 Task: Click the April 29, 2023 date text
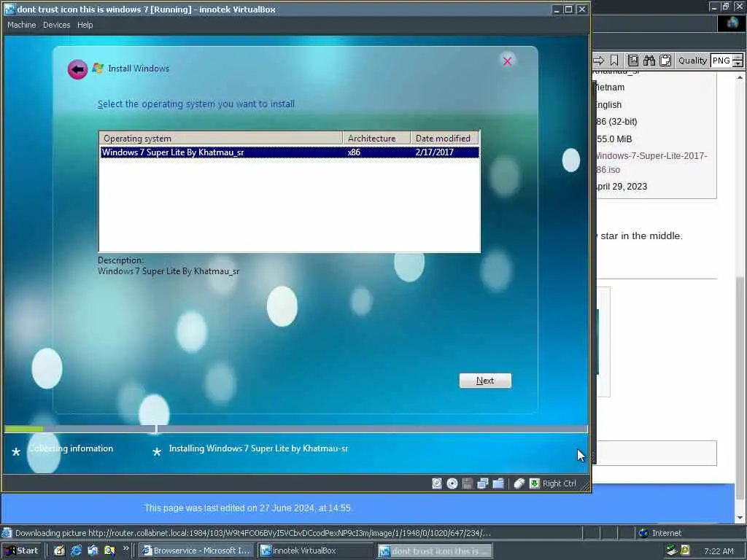click(622, 186)
